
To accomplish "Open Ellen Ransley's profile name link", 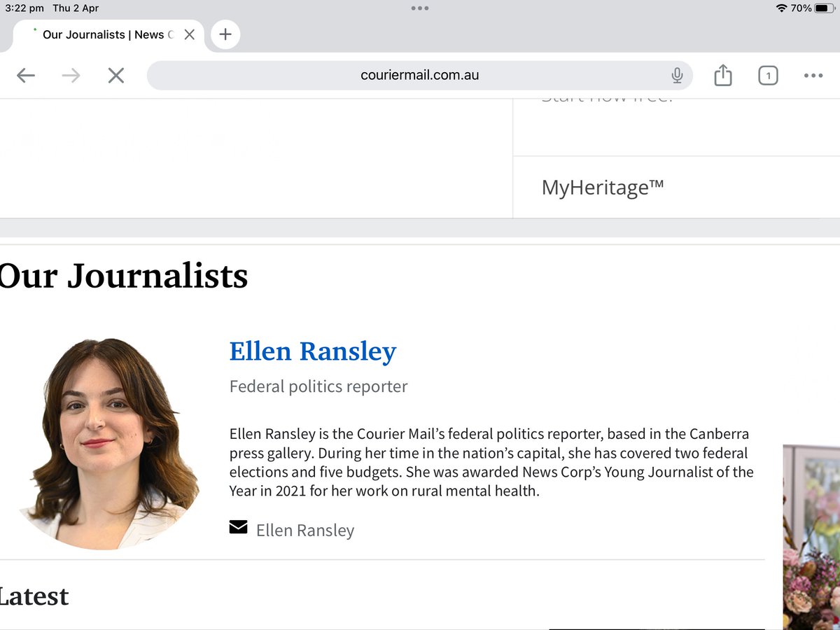I will [x=313, y=351].
